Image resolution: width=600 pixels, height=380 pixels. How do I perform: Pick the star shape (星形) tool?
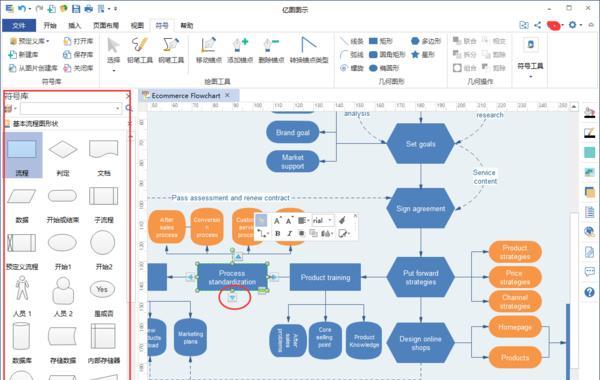tap(423, 54)
